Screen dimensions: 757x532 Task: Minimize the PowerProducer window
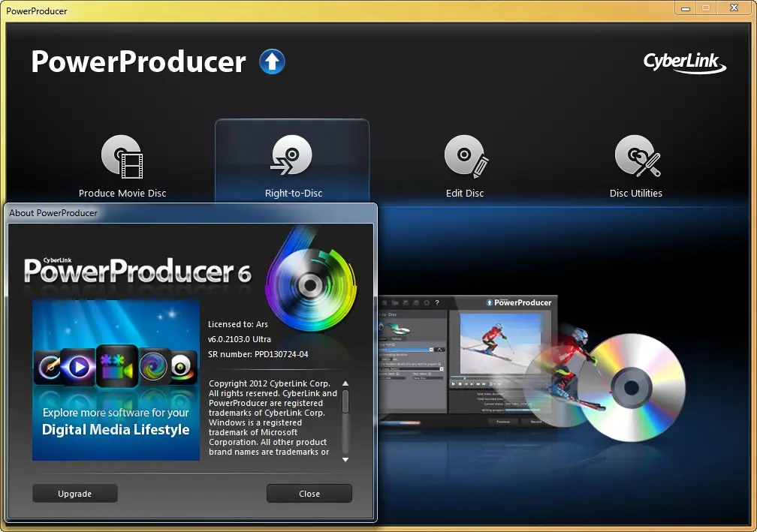[686, 8]
